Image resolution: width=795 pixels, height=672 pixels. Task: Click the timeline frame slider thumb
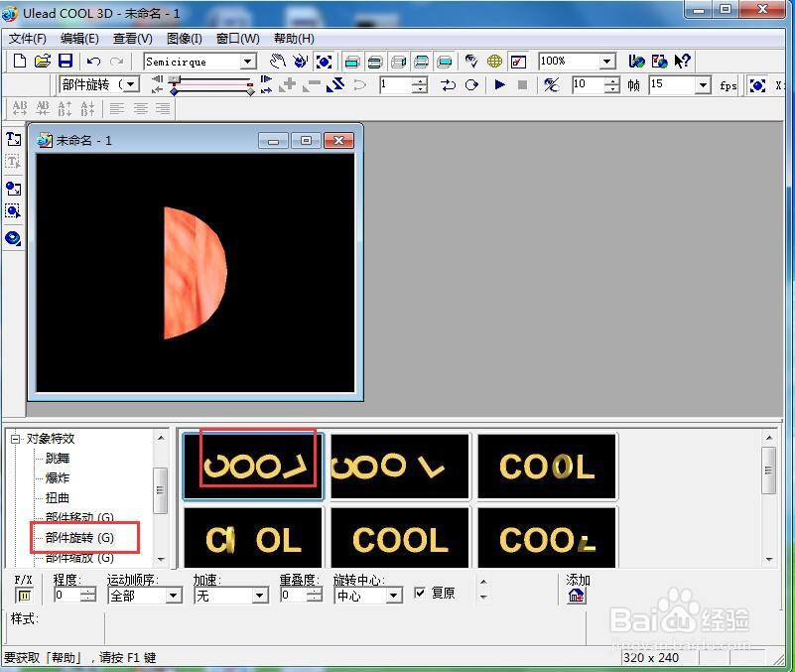coord(175,79)
